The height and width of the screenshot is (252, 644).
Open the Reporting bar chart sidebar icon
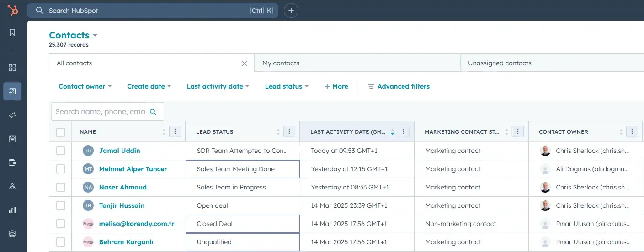[x=12, y=210]
